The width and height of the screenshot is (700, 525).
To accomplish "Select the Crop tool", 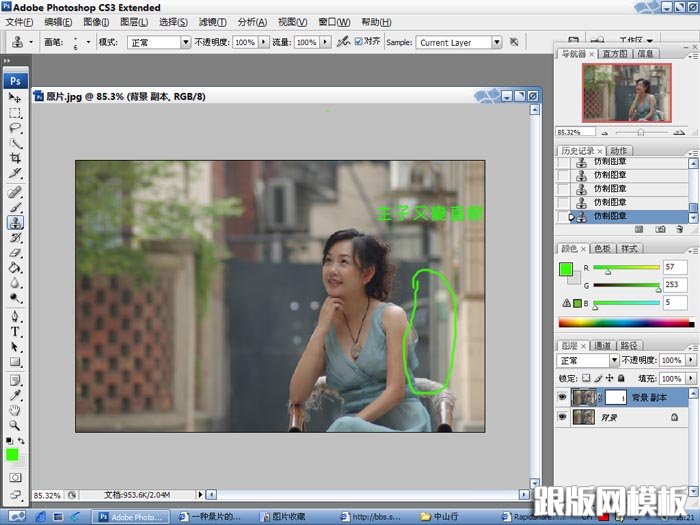I will point(15,158).
